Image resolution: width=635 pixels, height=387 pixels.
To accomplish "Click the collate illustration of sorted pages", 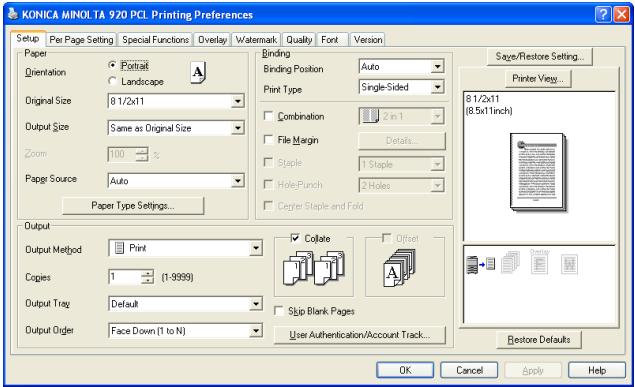I will tap(314, 267).
